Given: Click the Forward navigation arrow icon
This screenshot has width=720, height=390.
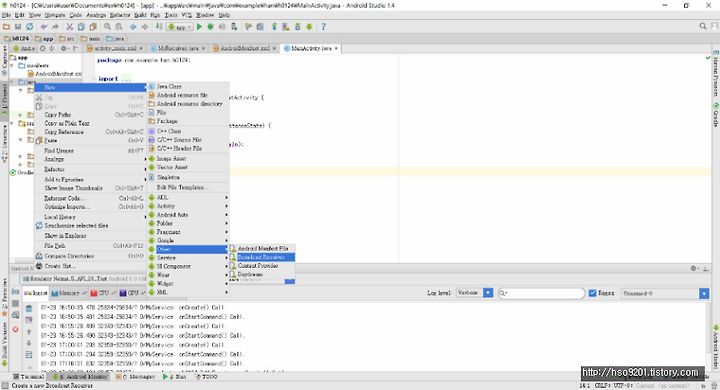Looking at the screenshot, I should click(145, 27).
